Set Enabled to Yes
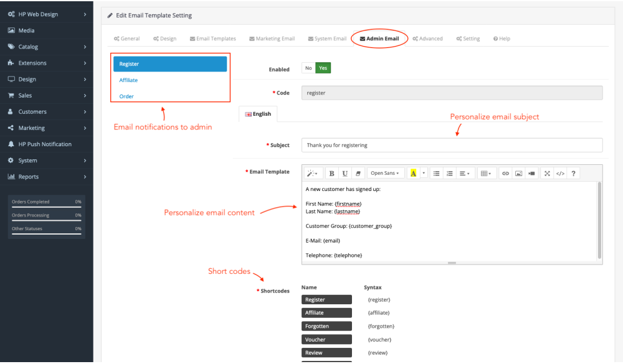623x364 pixels. pos(323,68)
